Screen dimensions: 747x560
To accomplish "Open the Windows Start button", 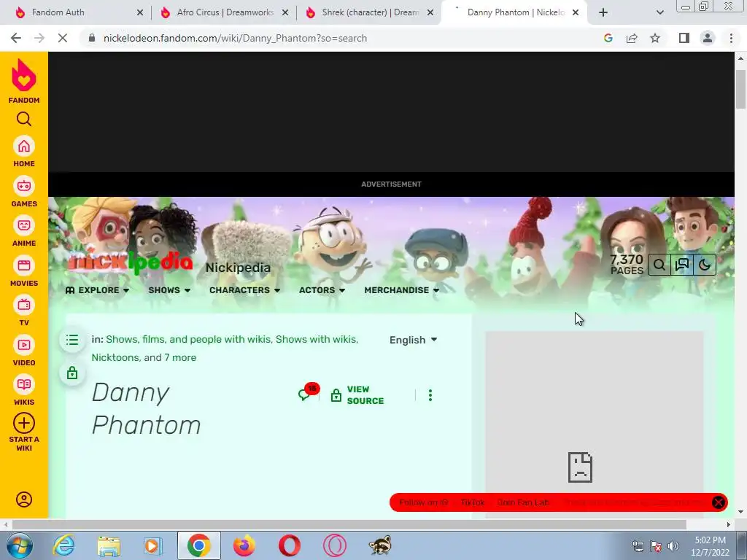I will click(20, 545).
